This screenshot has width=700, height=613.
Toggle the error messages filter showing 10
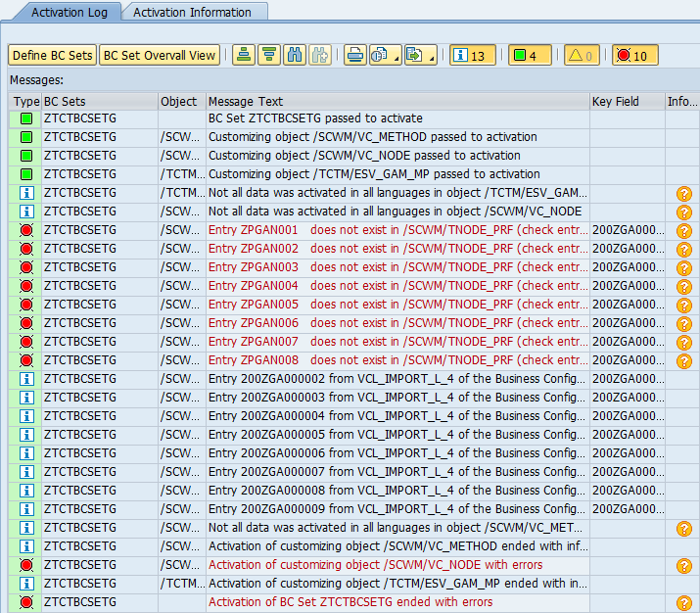[x=634, y=55]
